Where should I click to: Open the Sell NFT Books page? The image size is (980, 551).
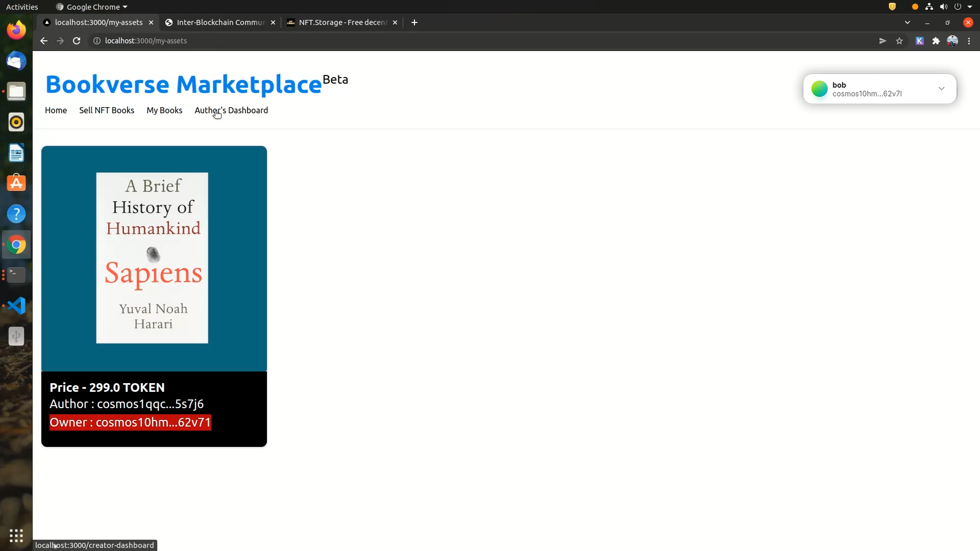coord(107,111)
